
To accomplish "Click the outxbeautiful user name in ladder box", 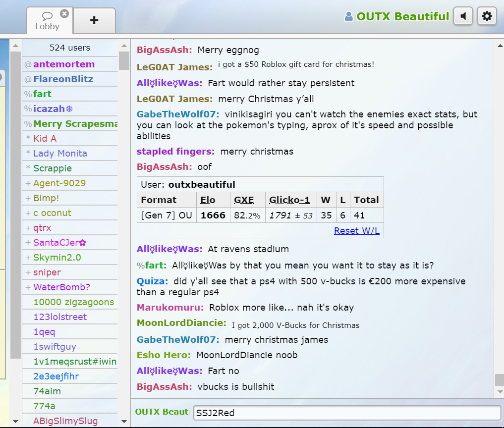I will click(202, 185).
